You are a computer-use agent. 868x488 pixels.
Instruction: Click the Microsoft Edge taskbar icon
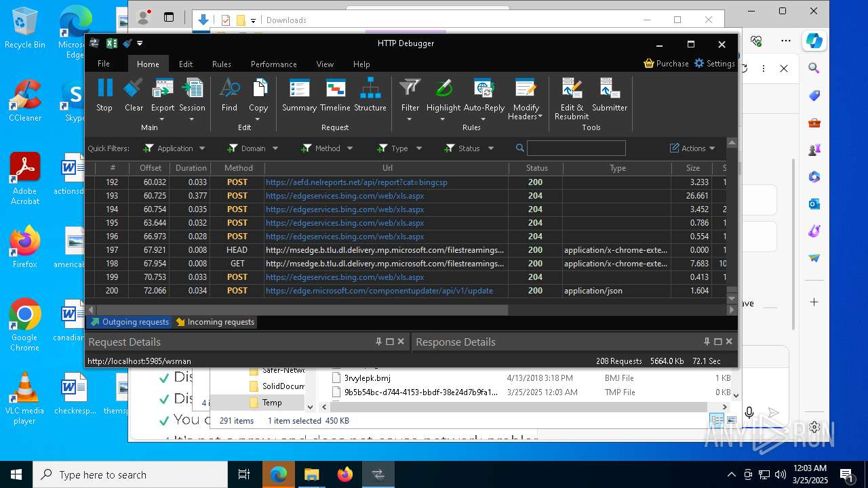(x=278, y=474)
